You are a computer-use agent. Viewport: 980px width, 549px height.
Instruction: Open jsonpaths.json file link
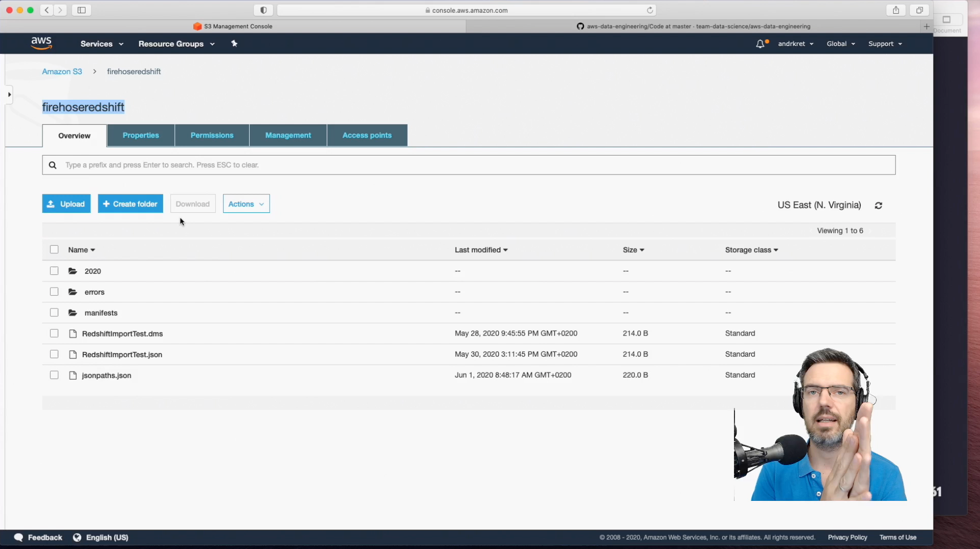(x=106, y=376)
